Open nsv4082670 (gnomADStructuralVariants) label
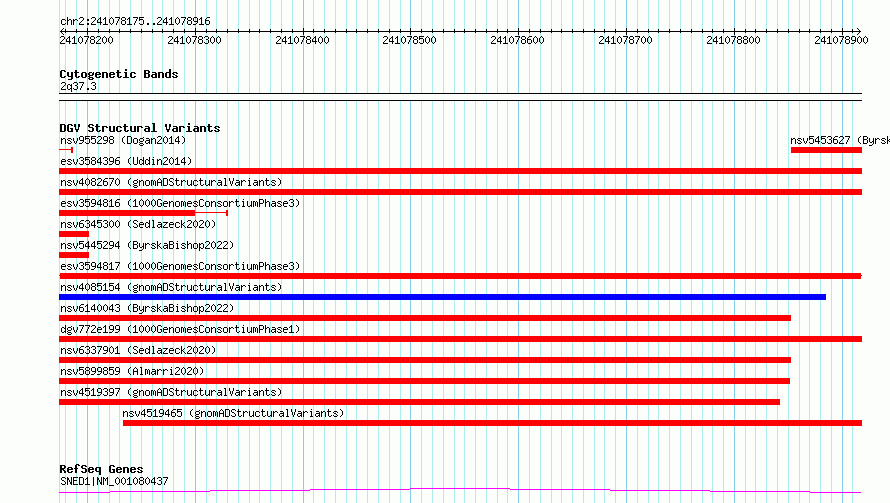 171,182
